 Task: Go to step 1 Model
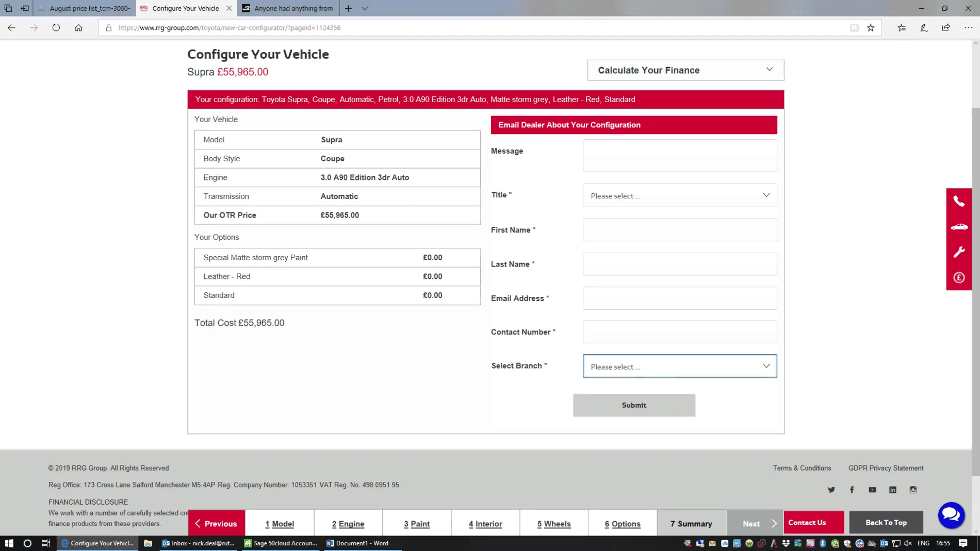[280, 523]
